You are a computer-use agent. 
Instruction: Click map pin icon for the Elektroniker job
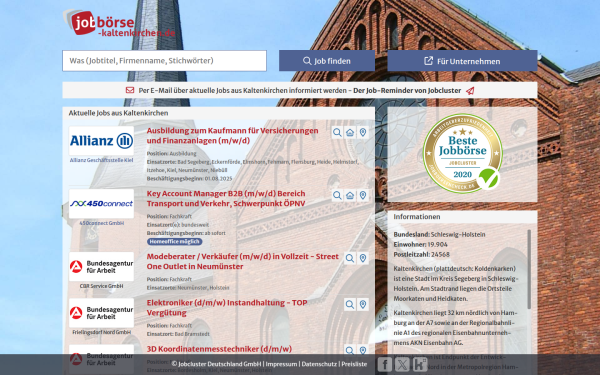[363, 305]
